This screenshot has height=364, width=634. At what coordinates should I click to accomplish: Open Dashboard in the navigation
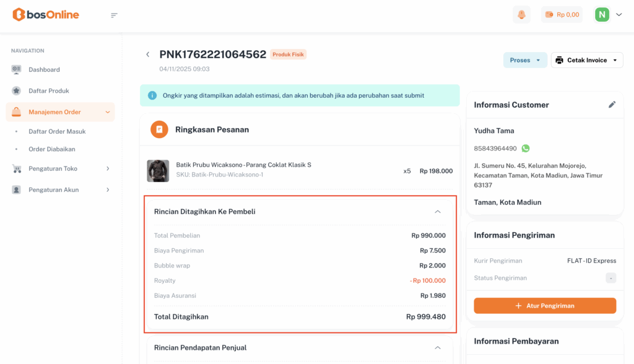pos(44,69)
